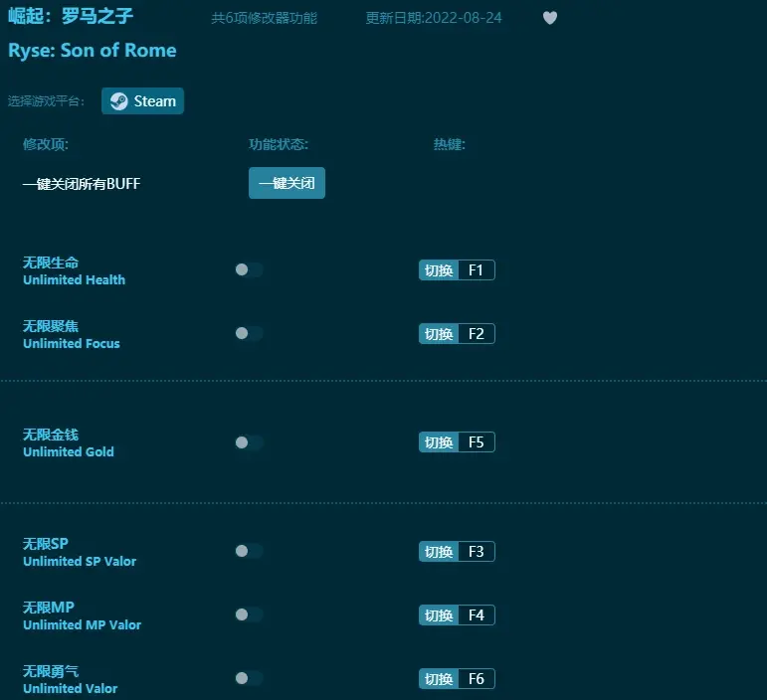Click the Unlimited SP Valor label

[x=80, y=561]
